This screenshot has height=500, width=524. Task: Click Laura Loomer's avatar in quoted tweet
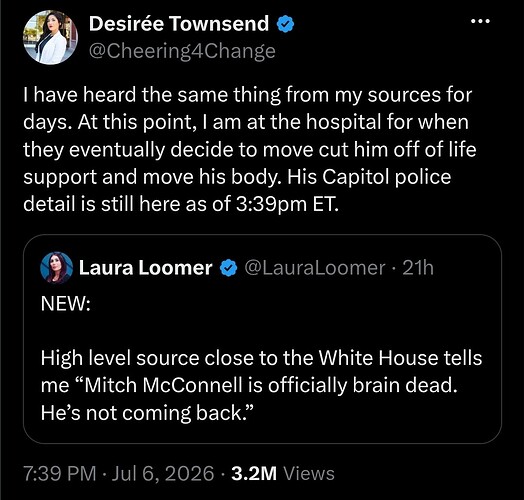[x=56, y=268]
